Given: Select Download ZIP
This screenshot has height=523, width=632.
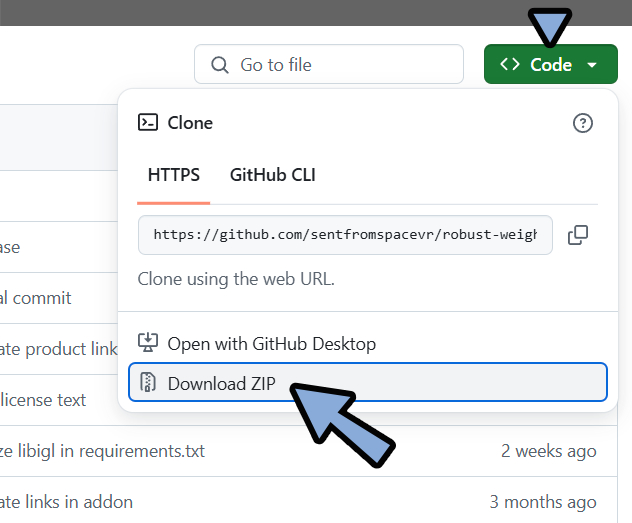Looking at the screenshot, I should coord(368,382).
